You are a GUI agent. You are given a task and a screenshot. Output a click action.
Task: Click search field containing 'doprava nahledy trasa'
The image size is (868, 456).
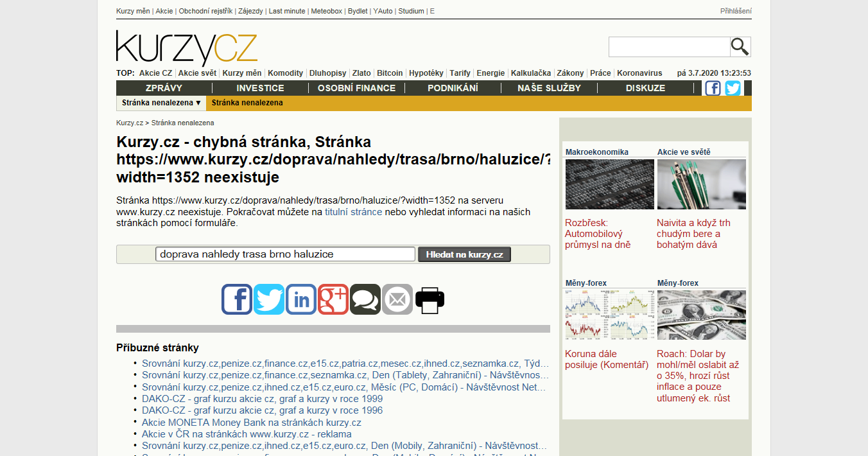point(285,254)
